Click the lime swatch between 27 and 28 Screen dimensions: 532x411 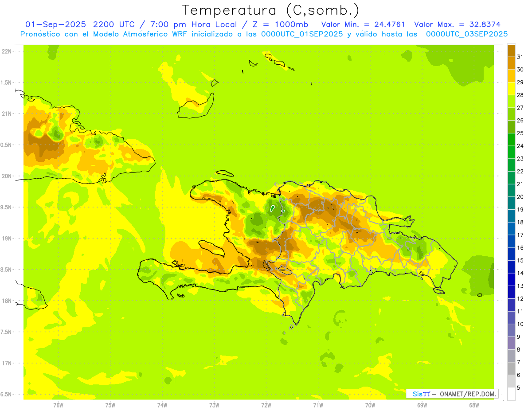tap(511, 101)
